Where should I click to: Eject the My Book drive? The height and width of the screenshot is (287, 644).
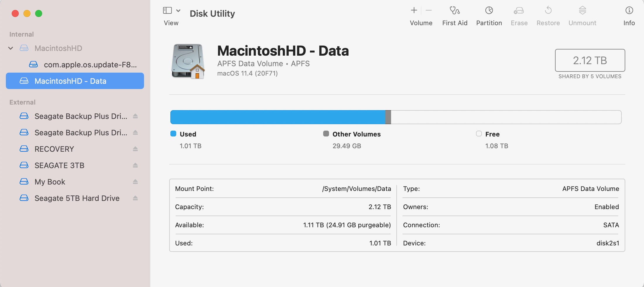135,182
